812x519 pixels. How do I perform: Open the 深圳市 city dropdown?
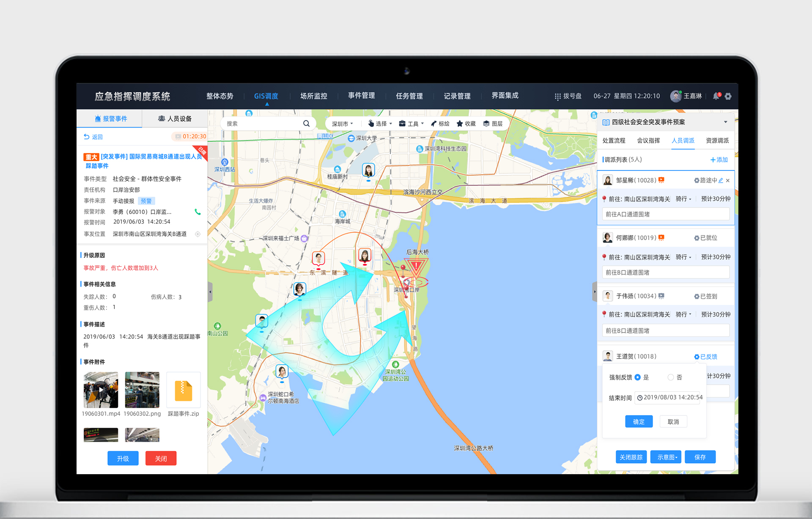tap(342, 123)
